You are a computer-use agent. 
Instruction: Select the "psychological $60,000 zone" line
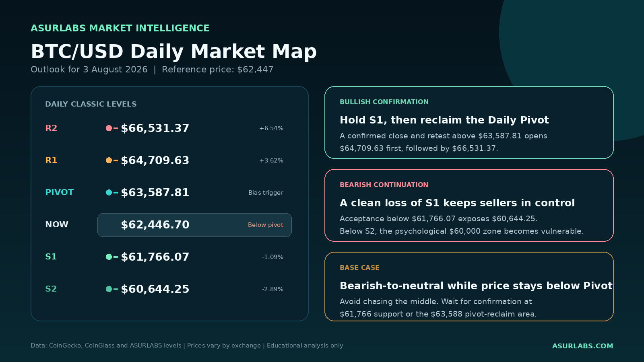(462, 231)
